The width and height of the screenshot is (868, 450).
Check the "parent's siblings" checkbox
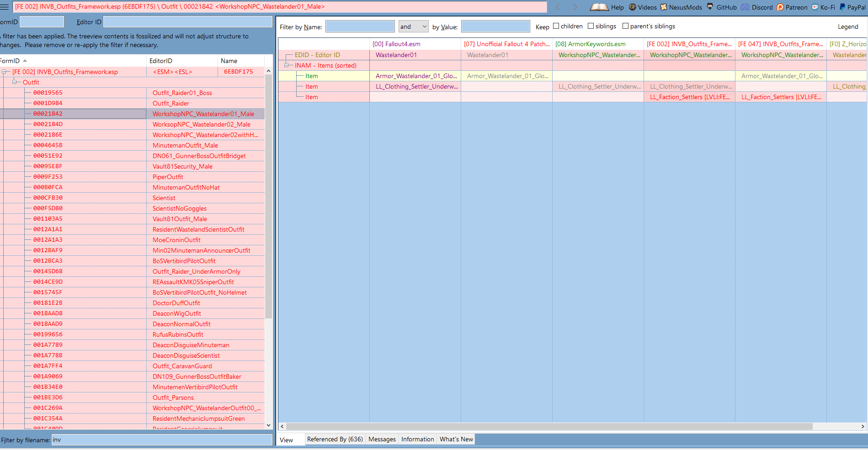(625, 26)
